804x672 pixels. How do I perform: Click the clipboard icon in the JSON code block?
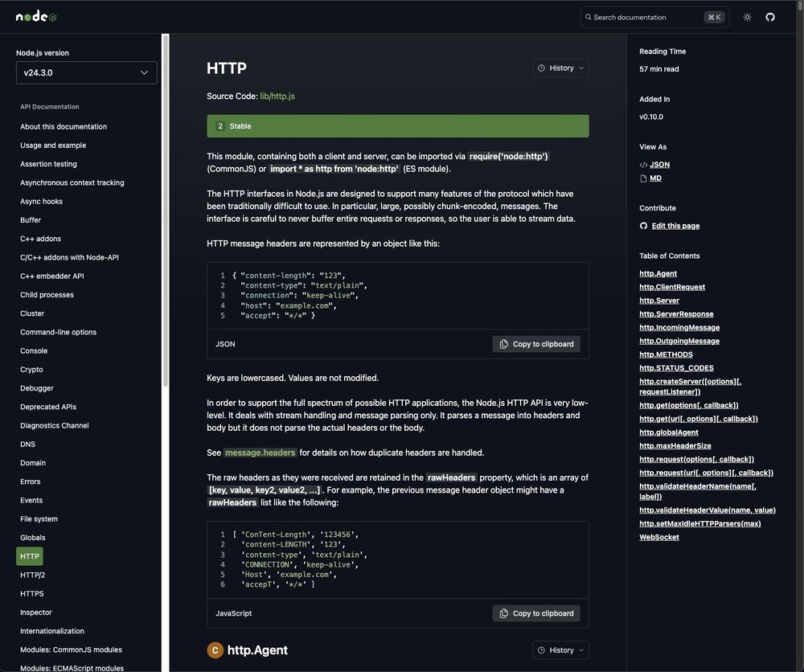[503, 344]
